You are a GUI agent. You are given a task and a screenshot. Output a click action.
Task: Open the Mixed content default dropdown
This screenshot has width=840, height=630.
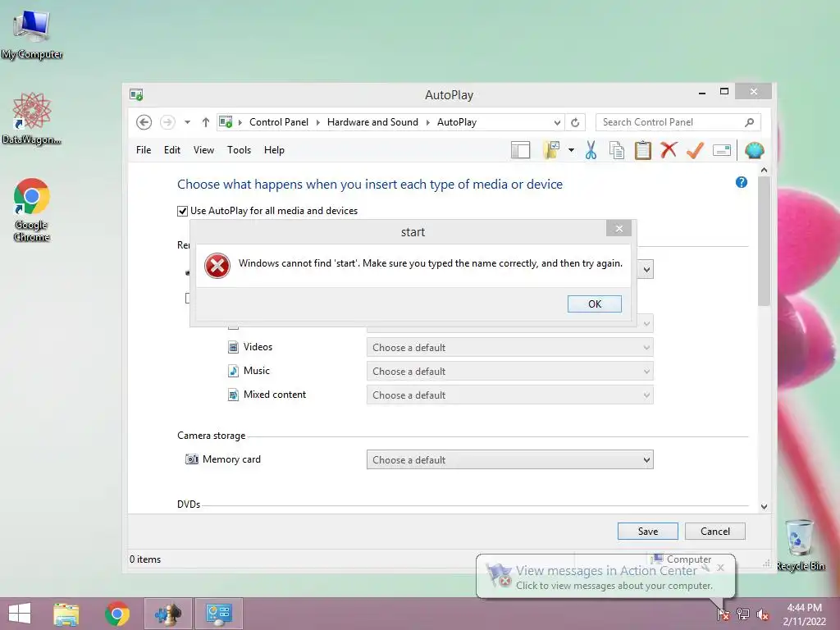tap(510, 395)
